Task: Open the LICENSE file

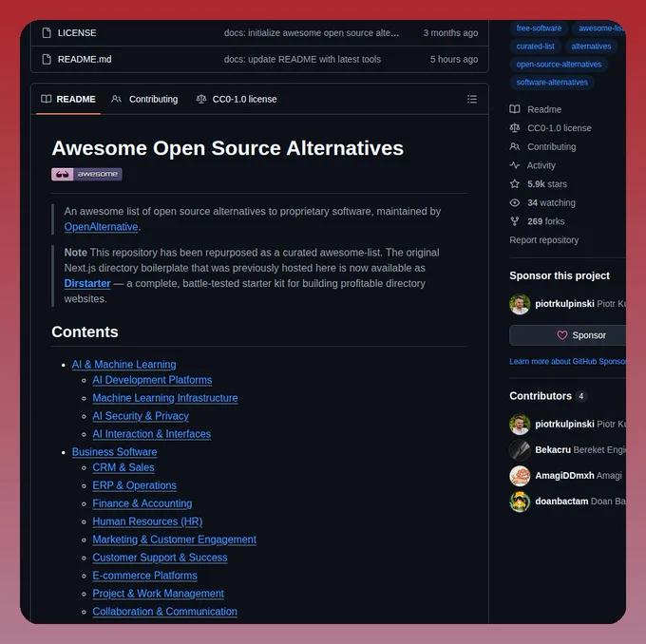Action: 77,32
